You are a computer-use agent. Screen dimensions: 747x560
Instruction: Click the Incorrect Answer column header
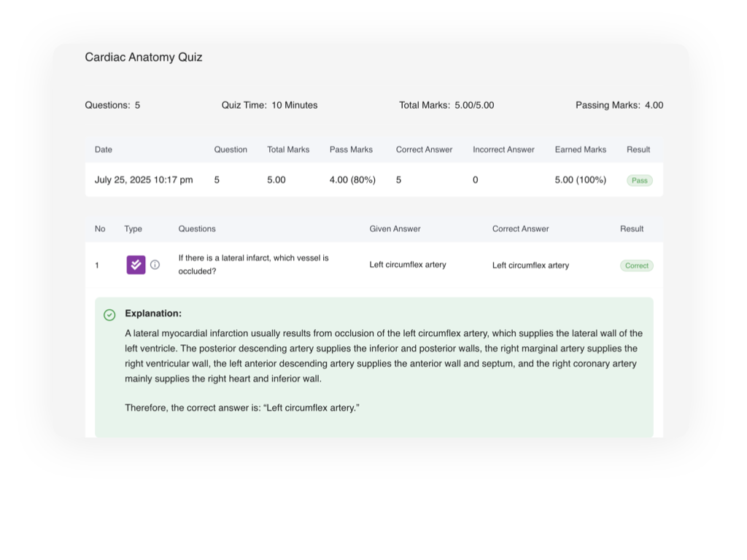tap(503, 149)
